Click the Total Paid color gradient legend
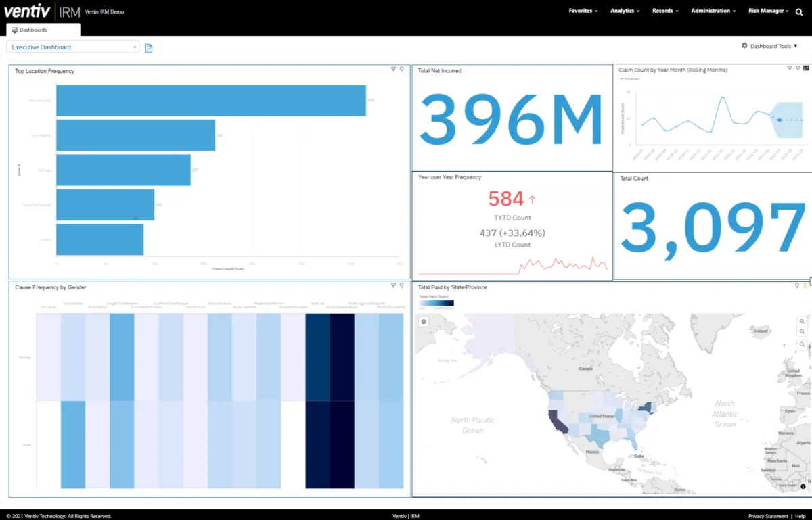Image resolution: width=812 pixels, height=520 pixels. tap(436, 304)
